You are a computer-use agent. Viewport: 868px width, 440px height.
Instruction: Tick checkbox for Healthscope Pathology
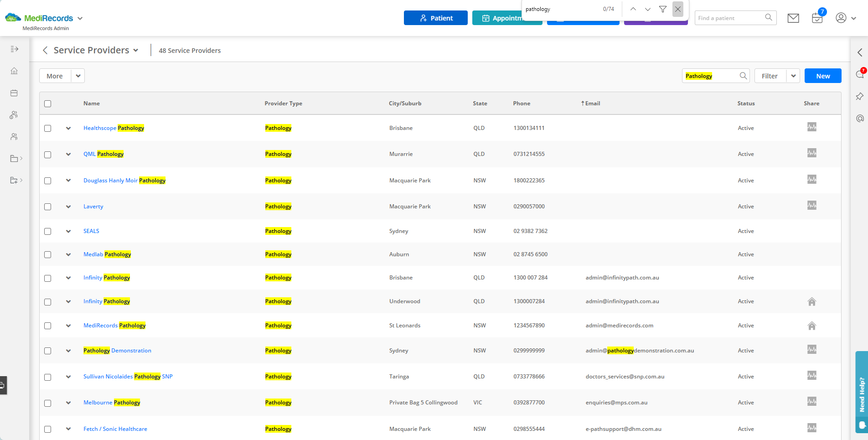click(48, 129)
